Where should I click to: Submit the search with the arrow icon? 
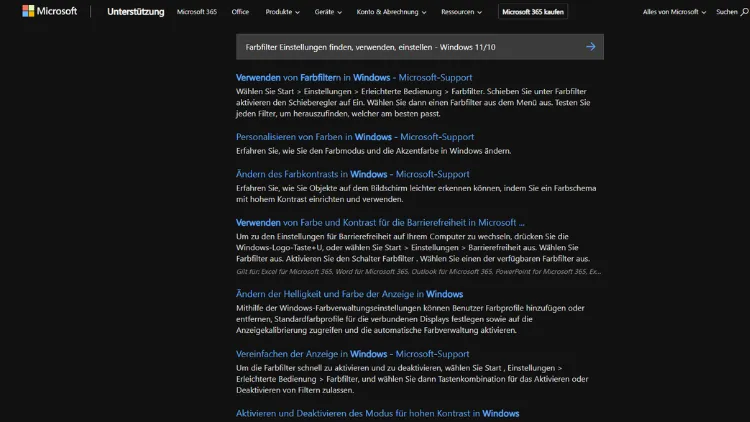click(x=591, y=46)
